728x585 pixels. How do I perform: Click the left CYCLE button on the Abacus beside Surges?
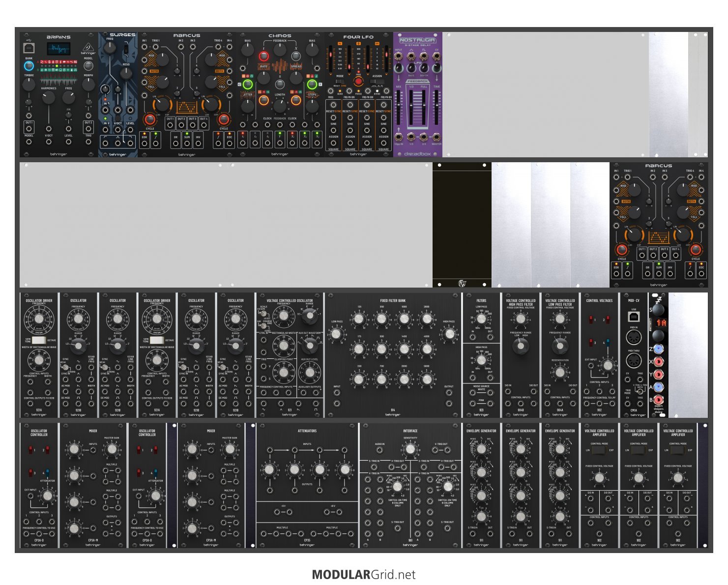(150, 119)
